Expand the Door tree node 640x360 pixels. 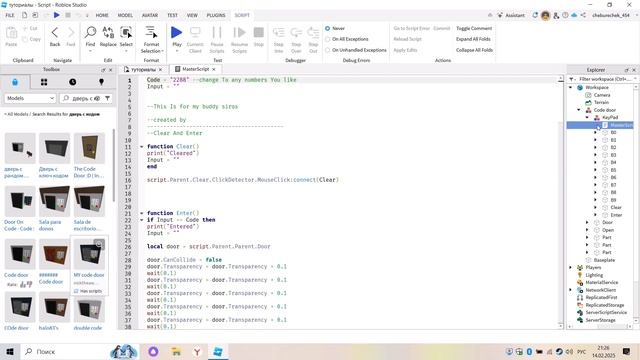tap(587, 222)
